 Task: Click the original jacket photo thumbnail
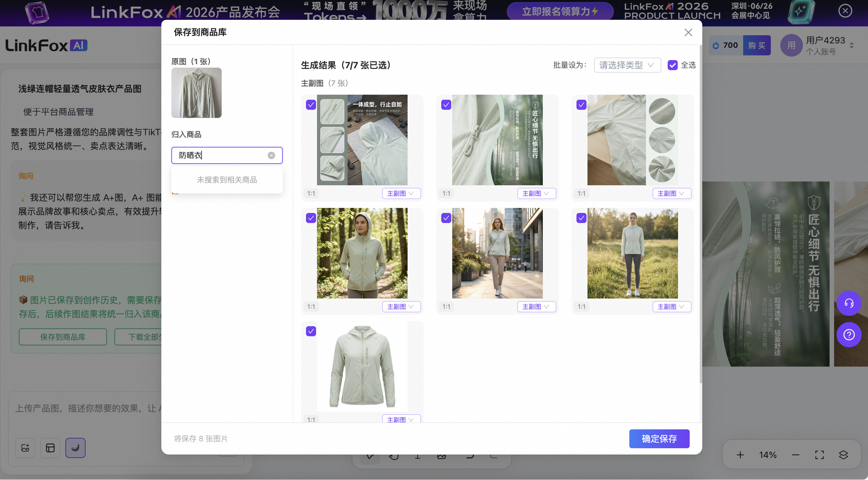(x=197, y=93)
